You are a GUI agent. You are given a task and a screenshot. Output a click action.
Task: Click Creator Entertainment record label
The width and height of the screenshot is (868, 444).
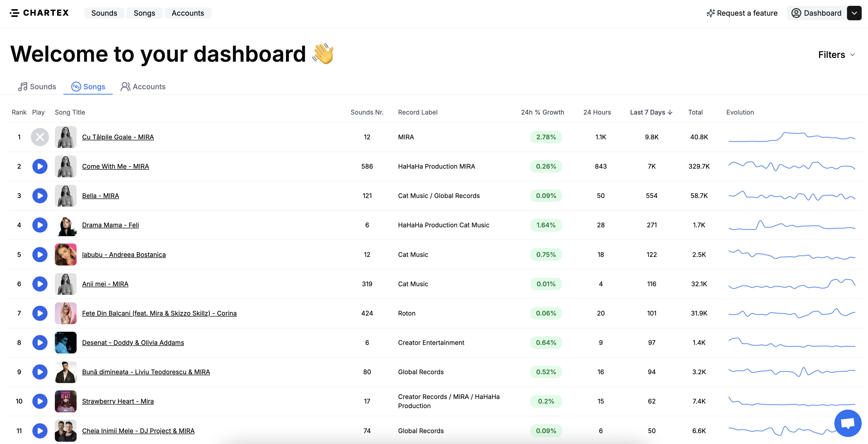tap(431, 343)
